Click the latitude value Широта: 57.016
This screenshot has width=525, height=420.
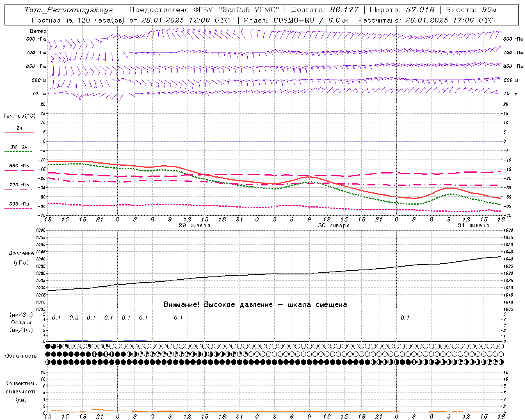pyautogui.click(x=402, y=10)
